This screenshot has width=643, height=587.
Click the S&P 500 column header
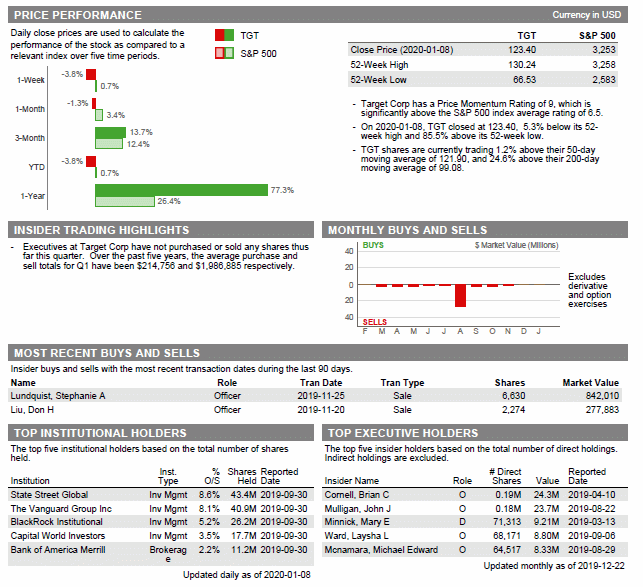tap(597, 36)
